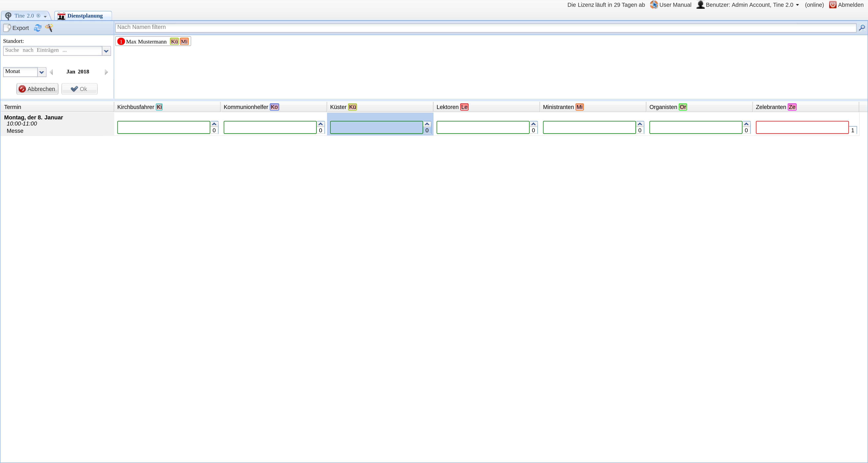Click the up arrow in Kirchbusfahrer cell
868x463 pixels.
[214, 124]
